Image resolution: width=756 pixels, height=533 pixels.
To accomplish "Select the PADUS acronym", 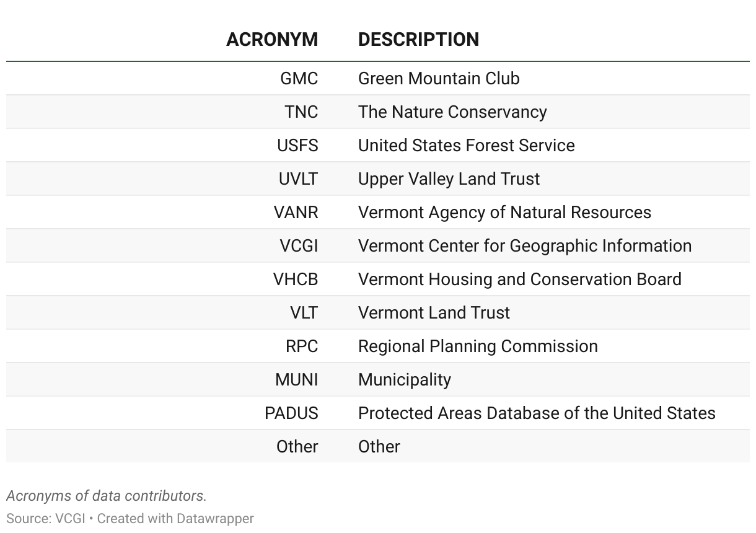I will [x=291, y=413].
